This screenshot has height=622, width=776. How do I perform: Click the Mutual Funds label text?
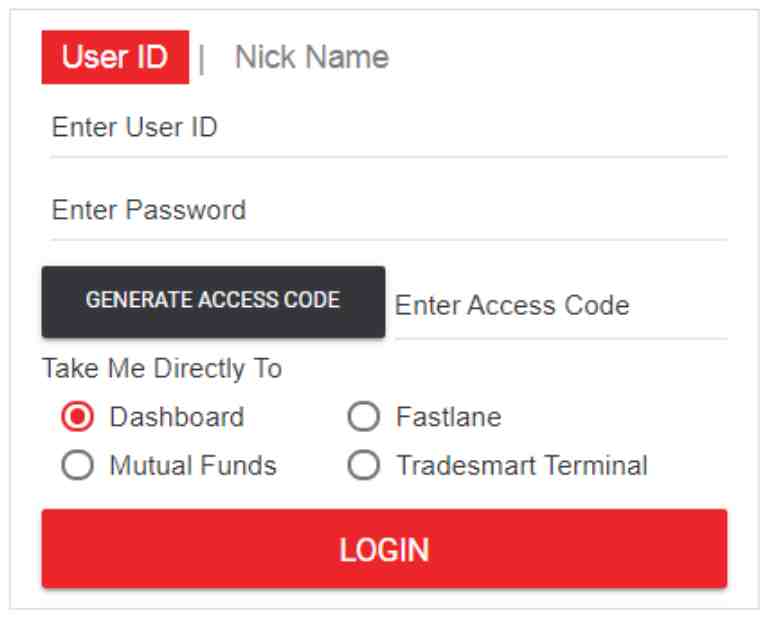point(193,465)
